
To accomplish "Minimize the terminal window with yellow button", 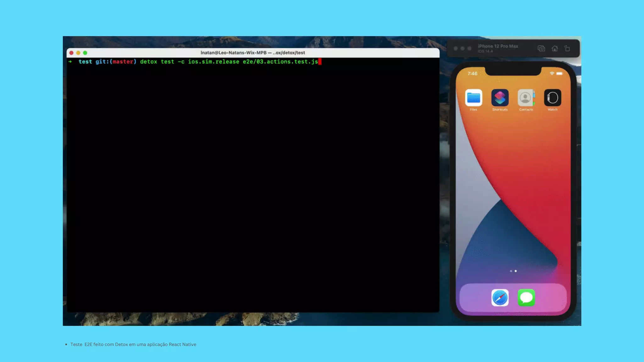I will click(78, 53).
